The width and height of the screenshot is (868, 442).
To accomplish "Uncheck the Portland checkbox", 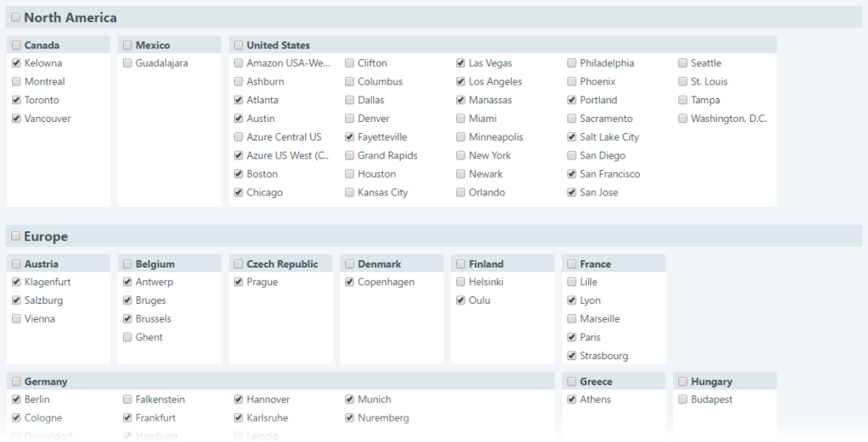I will [572, 100].
